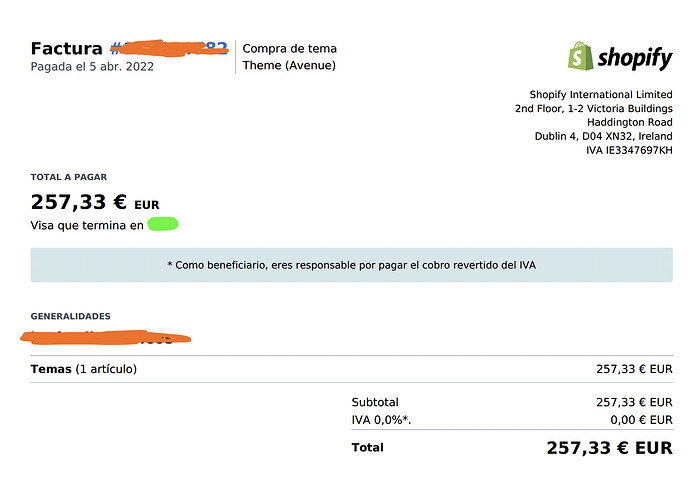Click the green redacted Visa card digits
Screen dimensions: 690x481
click(x=163, y=224)
